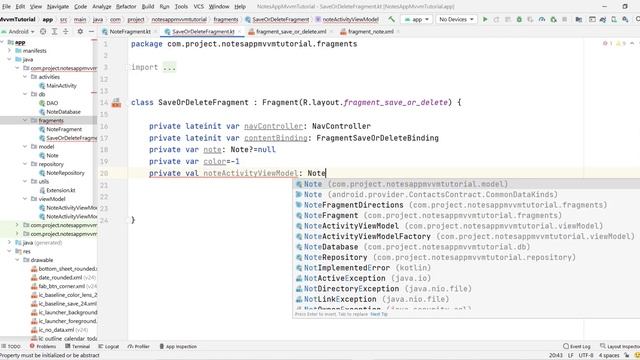Open DAO file in project tree
This screenshot has height=360, width=640.
49,103
